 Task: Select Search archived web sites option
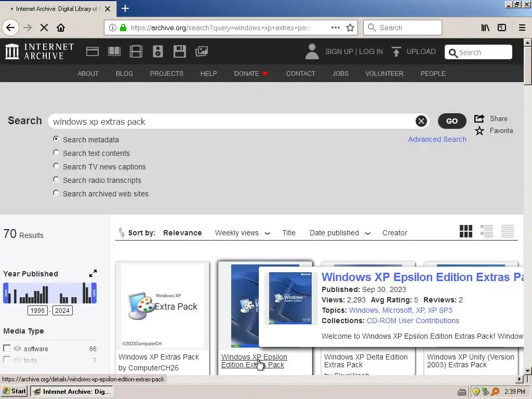click(x=56, y=193)
